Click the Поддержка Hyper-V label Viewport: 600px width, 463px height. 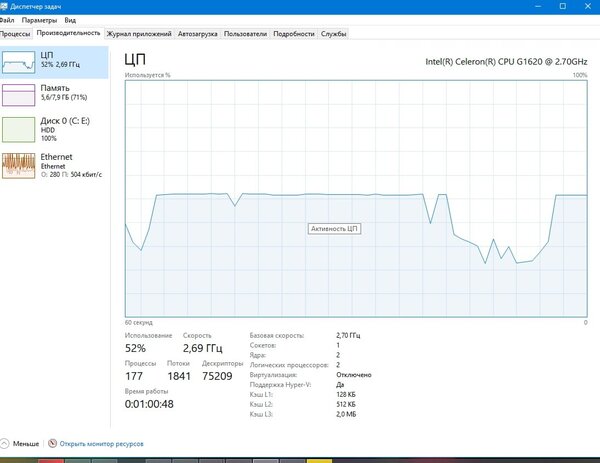[280, 385]
